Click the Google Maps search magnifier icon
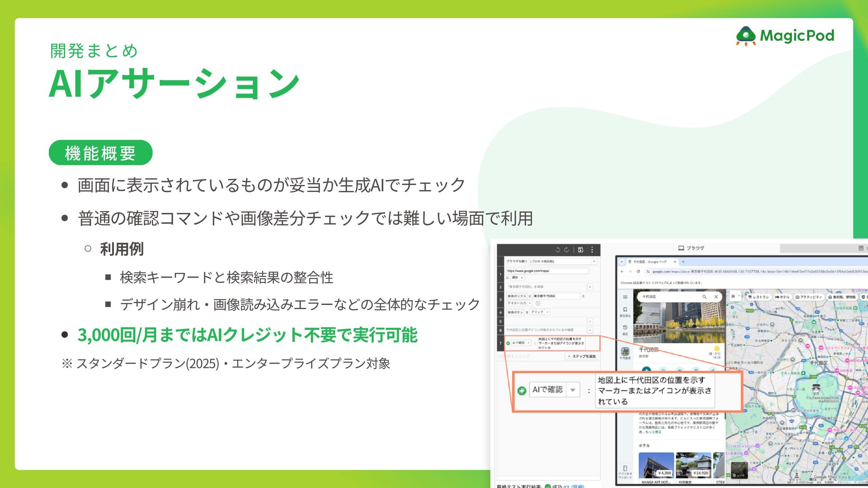The image size is (868, 488). pyautogui.click(x=704, y=297)
